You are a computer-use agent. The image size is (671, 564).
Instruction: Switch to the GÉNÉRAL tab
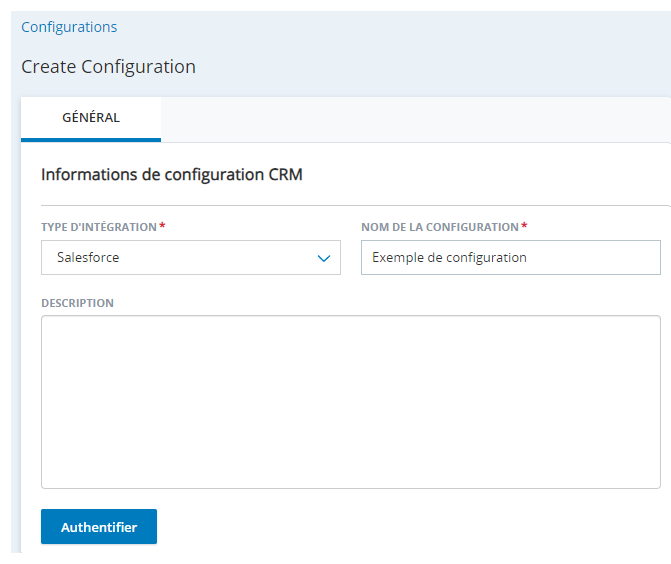pyautogui.click(x=91, y=118)
